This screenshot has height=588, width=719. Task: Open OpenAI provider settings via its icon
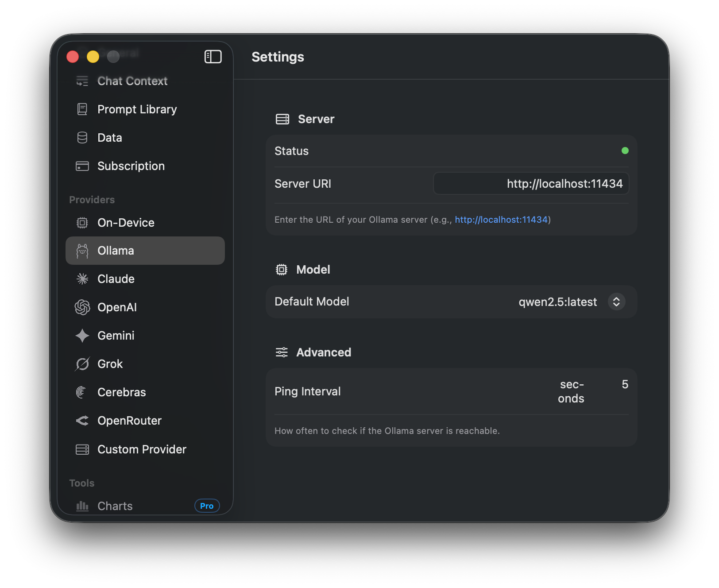pyautogui.click(x=82, y=307)
